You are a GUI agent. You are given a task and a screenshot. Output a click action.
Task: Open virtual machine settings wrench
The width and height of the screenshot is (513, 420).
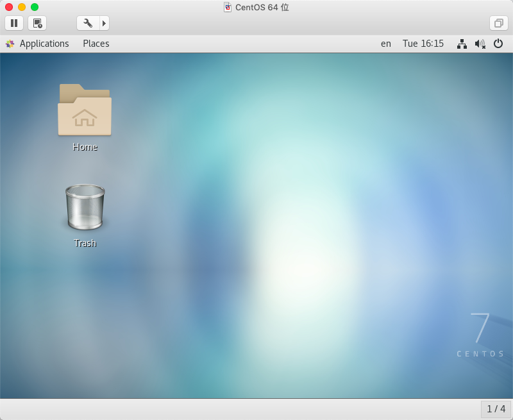[x=88, y=23]
